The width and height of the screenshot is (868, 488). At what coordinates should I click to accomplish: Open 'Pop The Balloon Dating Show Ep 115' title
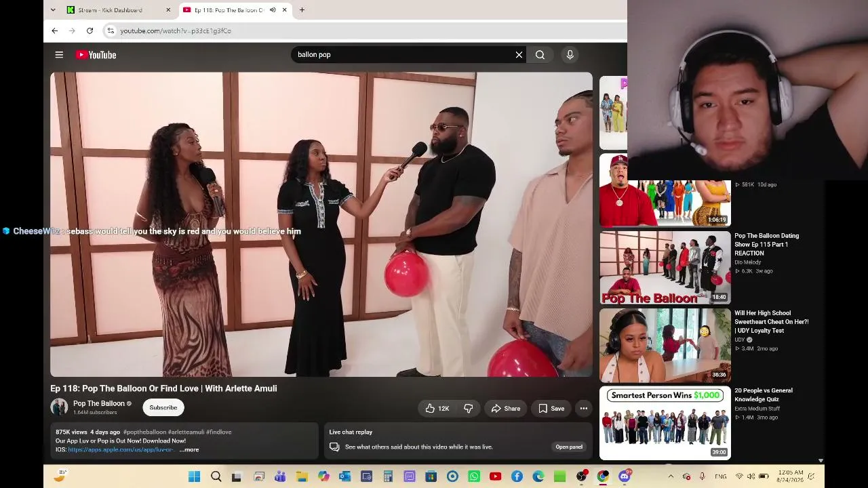tap(767, 244)
